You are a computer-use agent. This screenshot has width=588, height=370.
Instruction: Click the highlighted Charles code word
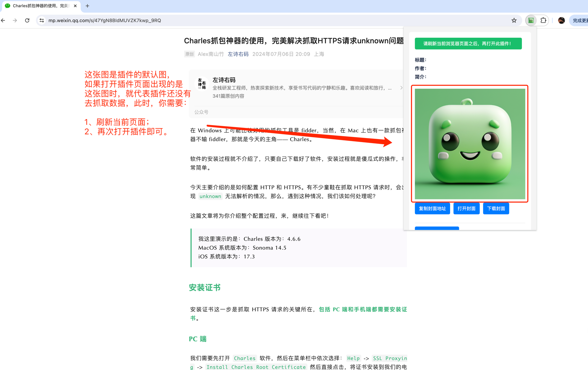click(245, 358)
